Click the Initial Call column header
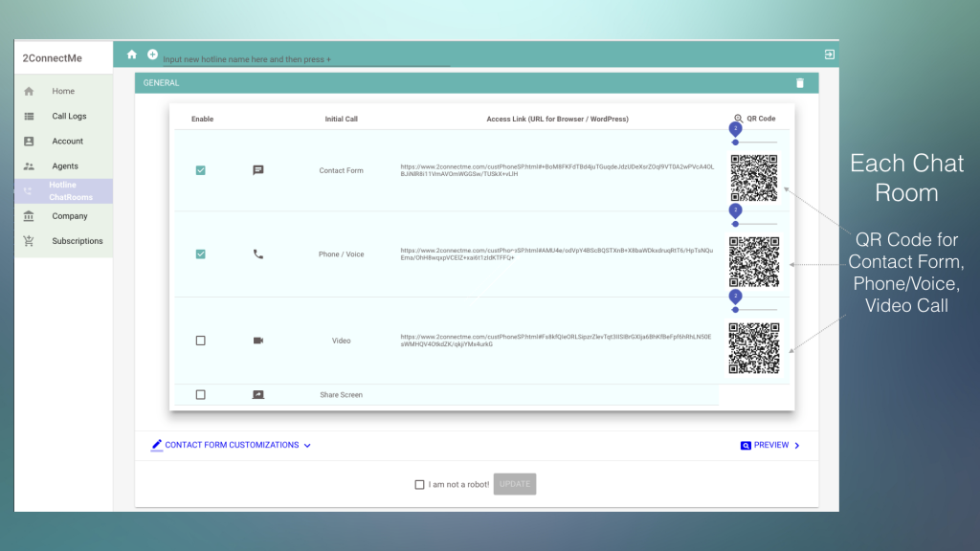Screen dimensions: 980x551 click(x=342, y=119)
